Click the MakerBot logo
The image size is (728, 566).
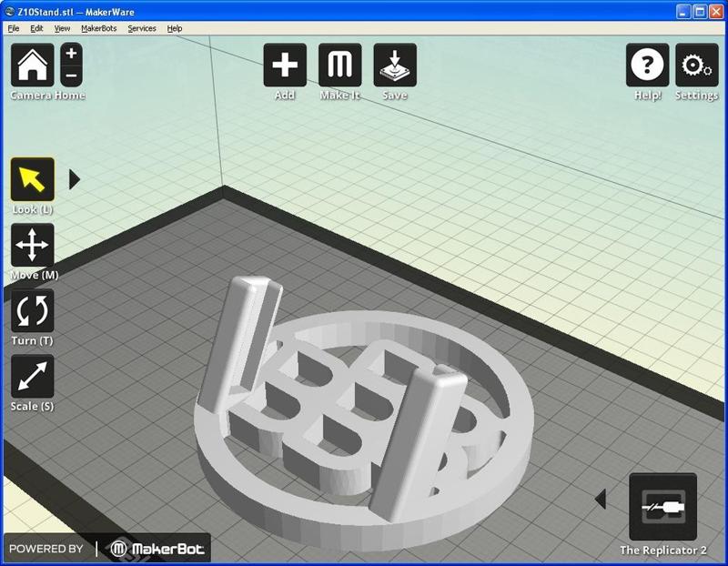point(157,549)
